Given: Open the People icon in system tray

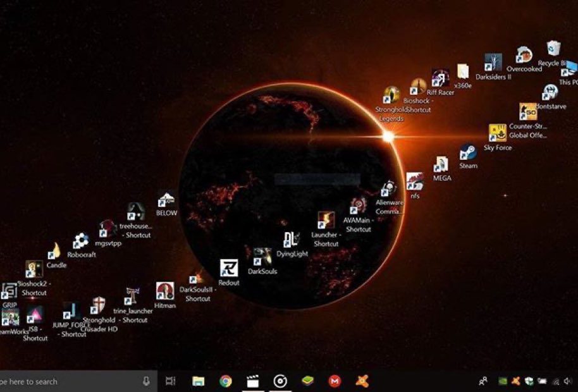Looking at the screenshot, I should [x=483, y=381].
